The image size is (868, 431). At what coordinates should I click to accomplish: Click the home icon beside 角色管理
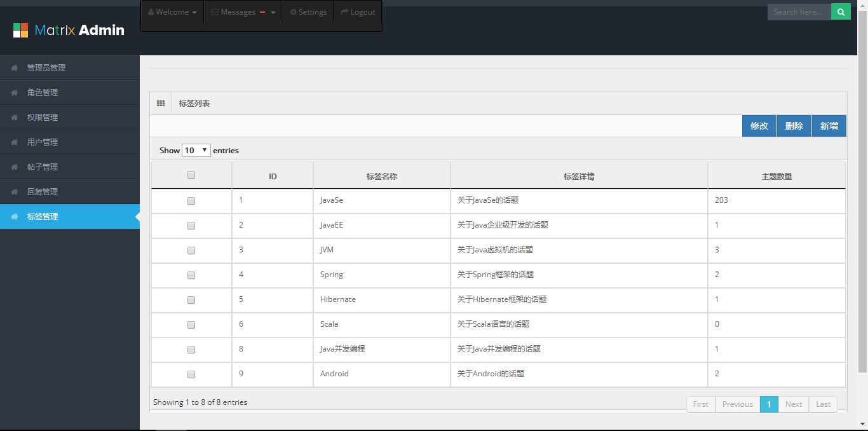(x=14, y=92)
